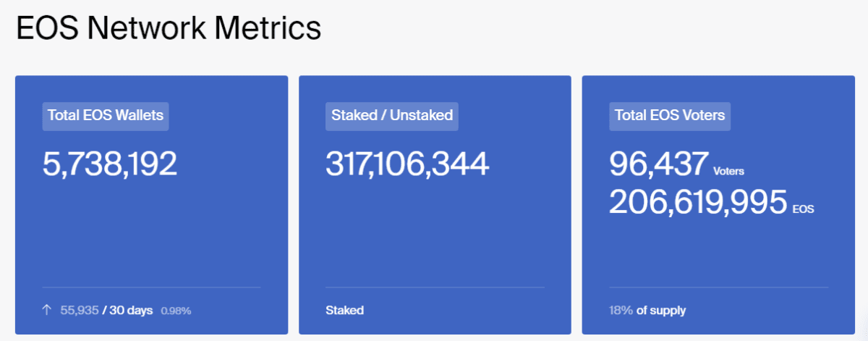Click the "of supply" text
This screenshot has width=868, height=341.
[x=661, y=311]
